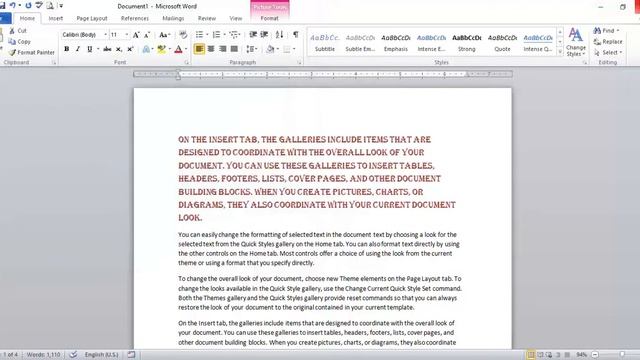Open the Font dialog launcher

(187, 62)
